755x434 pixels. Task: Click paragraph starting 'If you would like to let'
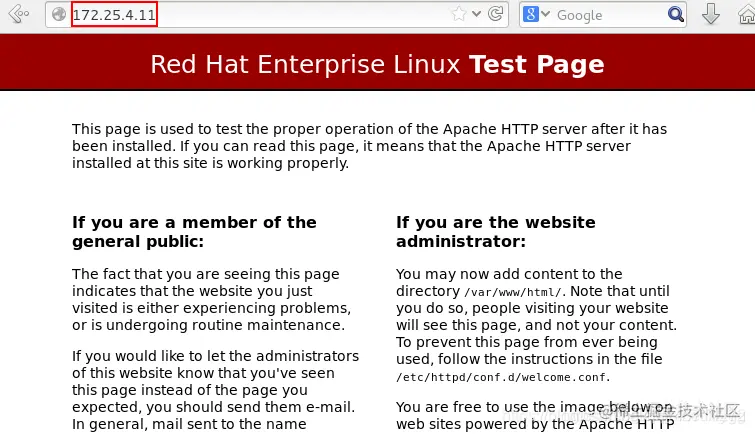215,390
